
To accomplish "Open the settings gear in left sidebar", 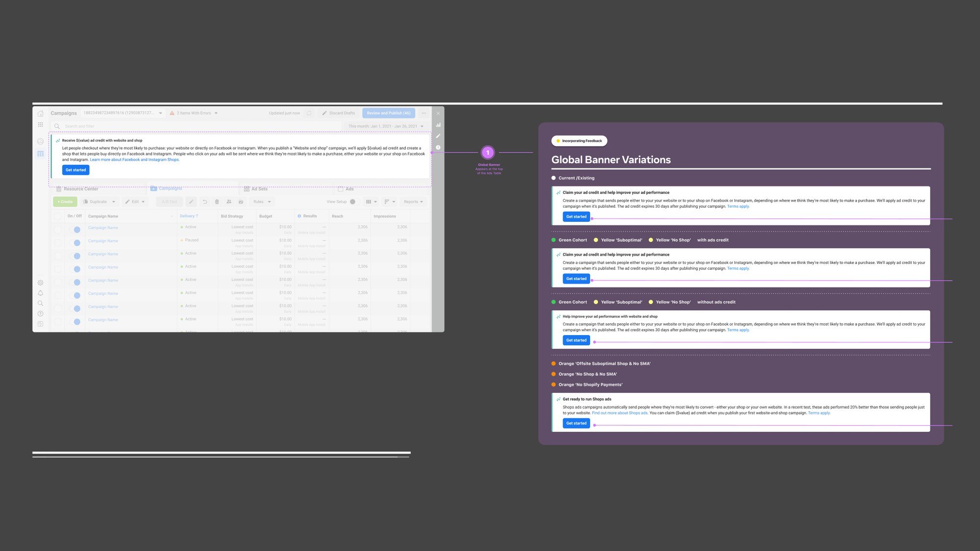I will 40,283.
